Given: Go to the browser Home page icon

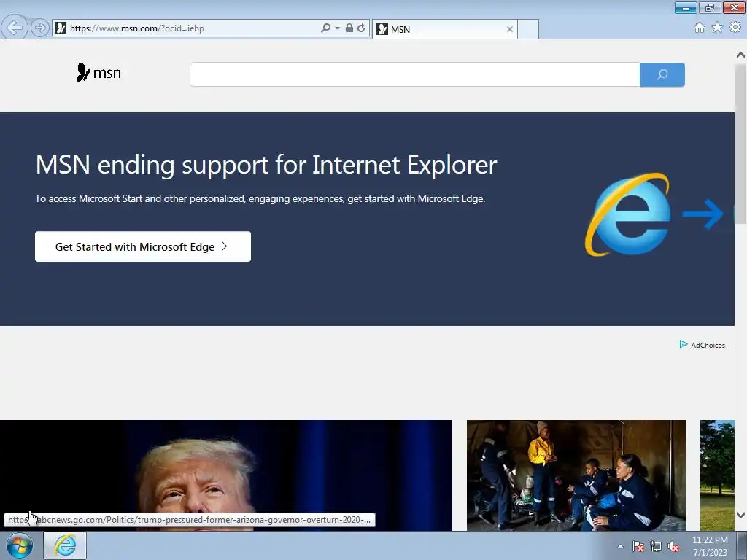Looking at the screenshot, I should [700, 28].
